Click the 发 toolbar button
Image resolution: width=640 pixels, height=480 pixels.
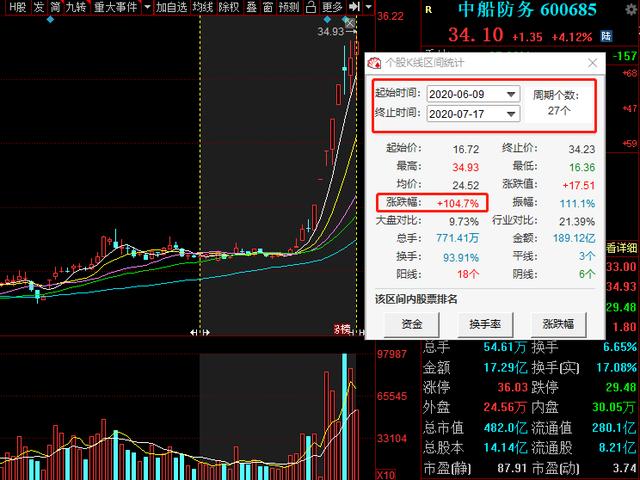coord(39,7)
